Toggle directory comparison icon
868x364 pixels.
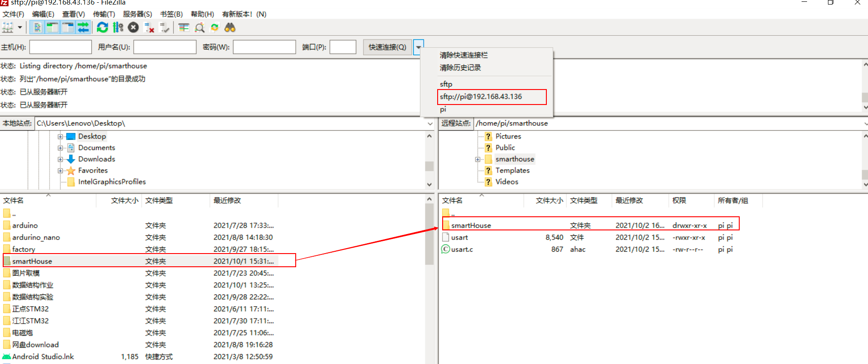(x=199, y=28)
